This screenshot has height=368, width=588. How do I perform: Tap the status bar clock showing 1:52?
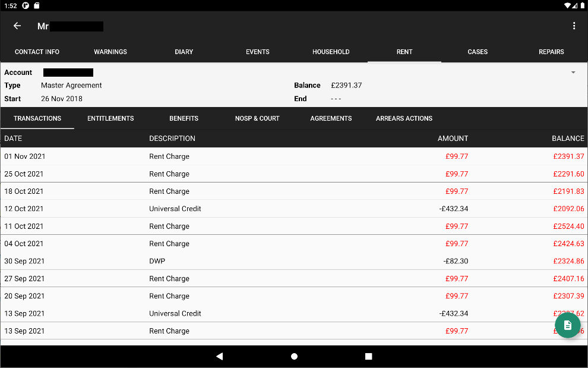11,5
